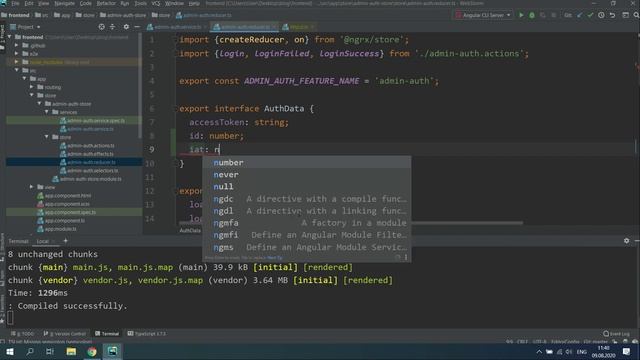Open the Search Everywhere magnifier icon
Image resolution: width=640 pixels, height=360 pixels.
(x=636, y=15)
